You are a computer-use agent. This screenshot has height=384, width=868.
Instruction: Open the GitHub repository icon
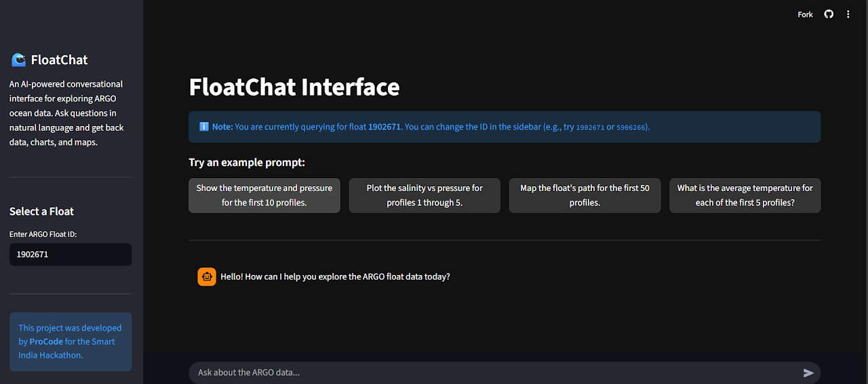[x=829, y=14]
